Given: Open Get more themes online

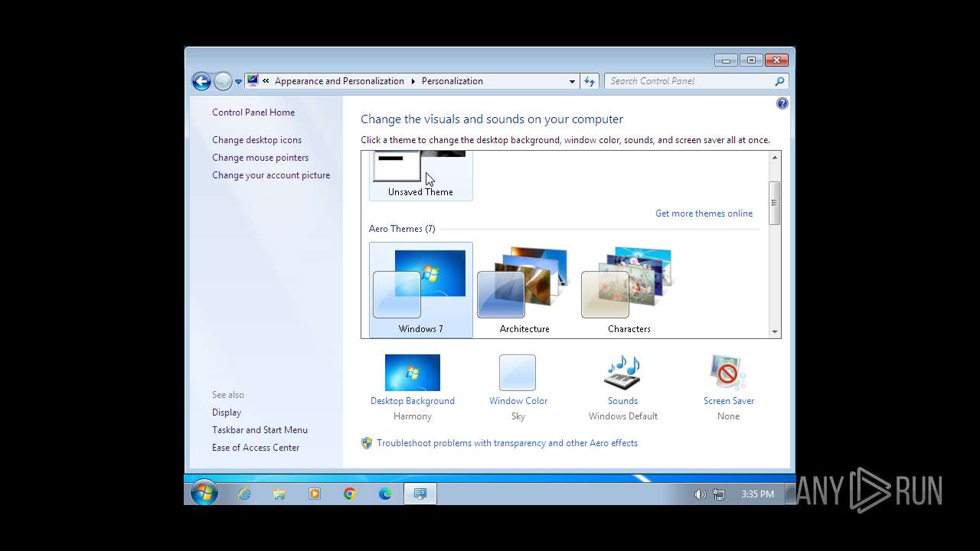Looking at the screenshot, I should pyautogui.click(x=704, y=214).
